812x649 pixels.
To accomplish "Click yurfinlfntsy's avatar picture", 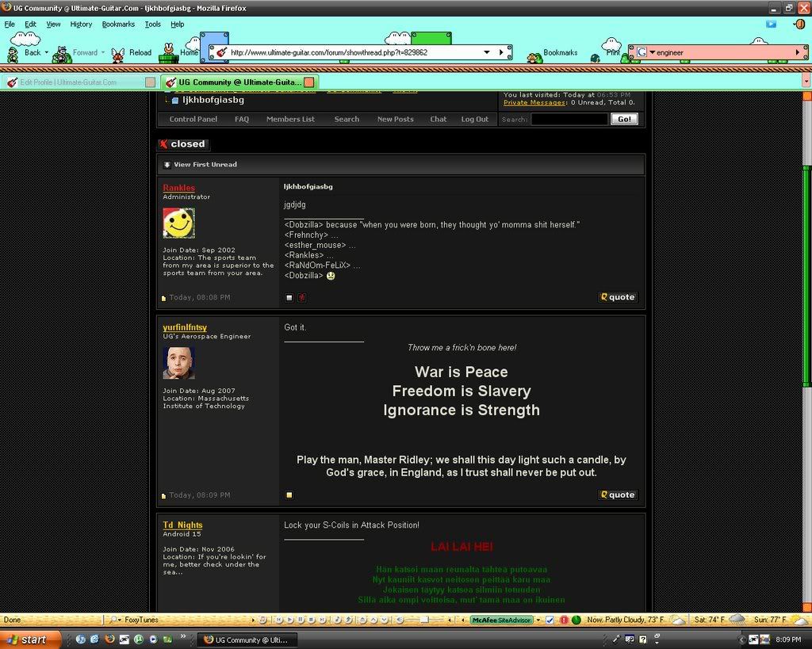I will (178, 363).
